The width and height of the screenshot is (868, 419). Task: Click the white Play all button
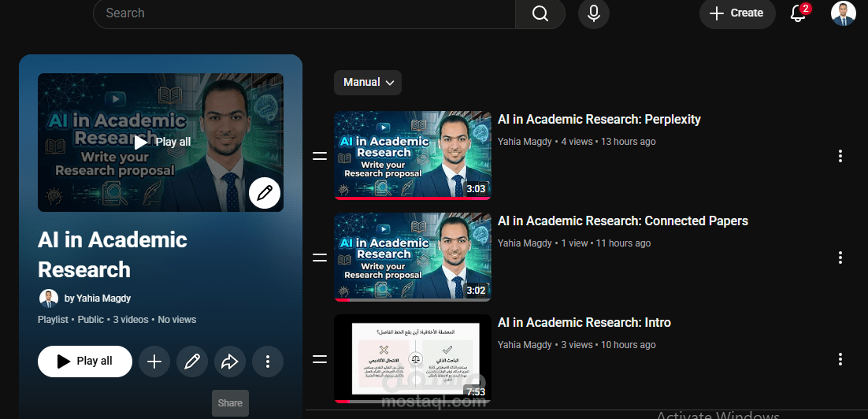85,362
